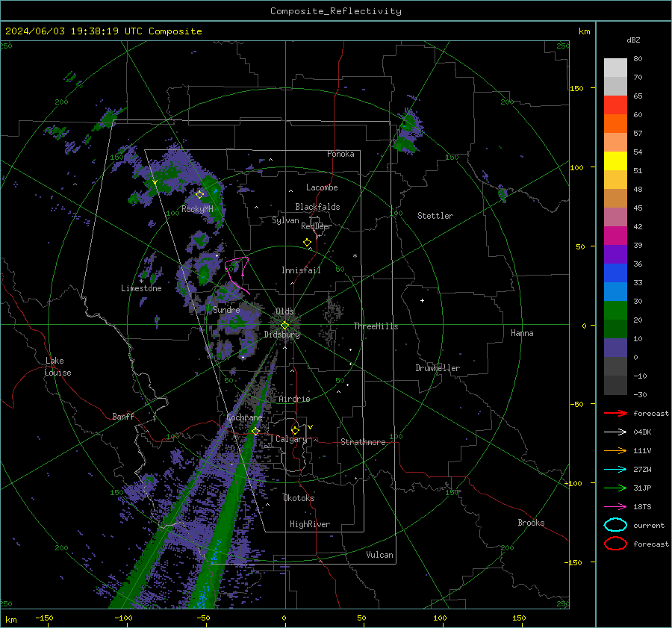Click the timestamp 2024/06/03 19:38:19 UTC Composite
The height and width of the screenshot is (628, 672).
click(103, 31)
